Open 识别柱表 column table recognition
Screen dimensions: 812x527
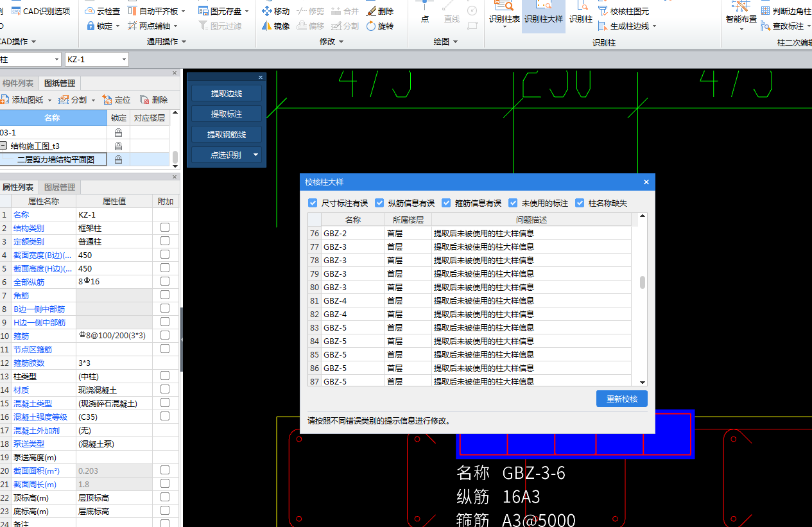tap(505, 13)
